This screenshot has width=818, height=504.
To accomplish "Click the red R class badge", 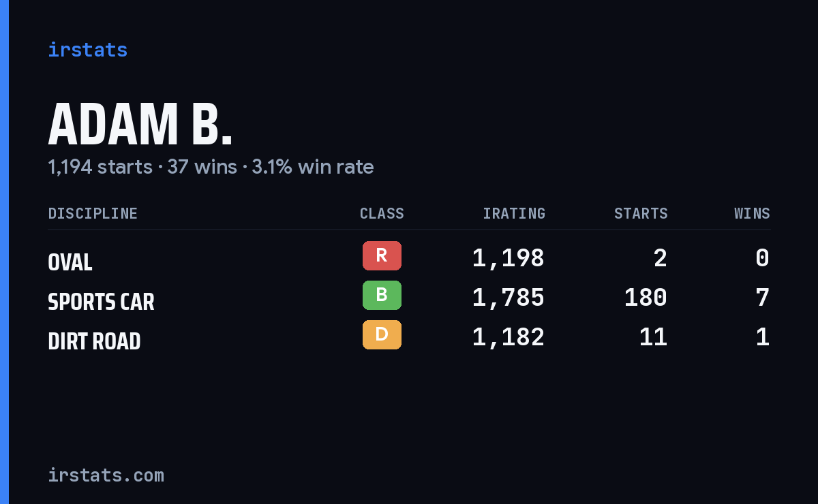I will tap(382, 255).
